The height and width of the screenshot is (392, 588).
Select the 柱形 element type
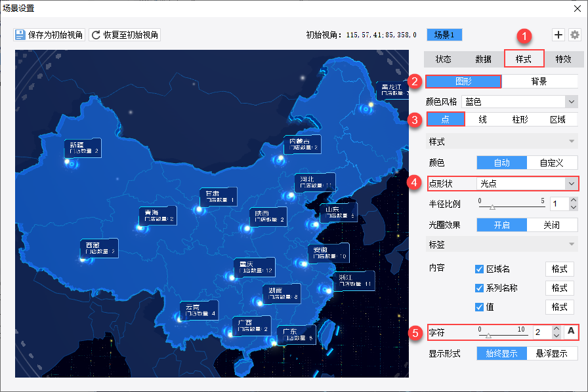click(x=520, y=119)
